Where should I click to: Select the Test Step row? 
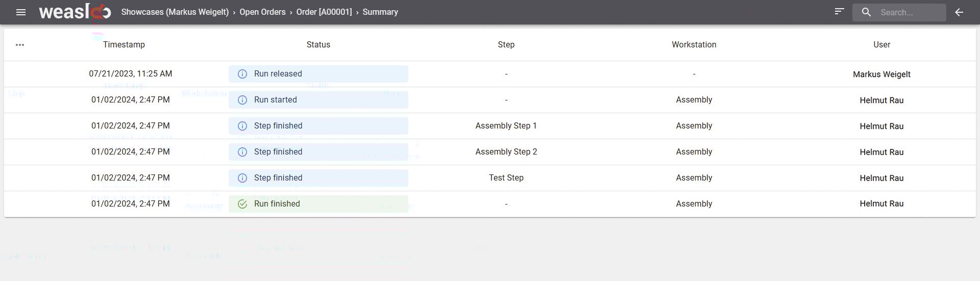pos(506,178)
